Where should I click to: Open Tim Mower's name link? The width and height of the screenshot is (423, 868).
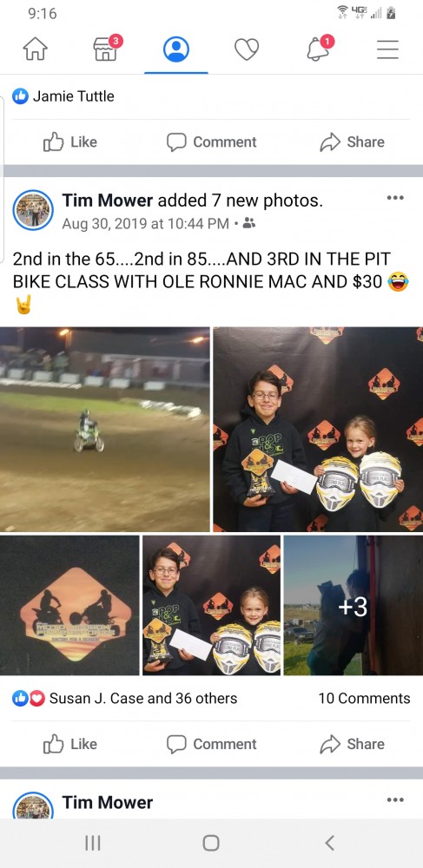[108, 201]
